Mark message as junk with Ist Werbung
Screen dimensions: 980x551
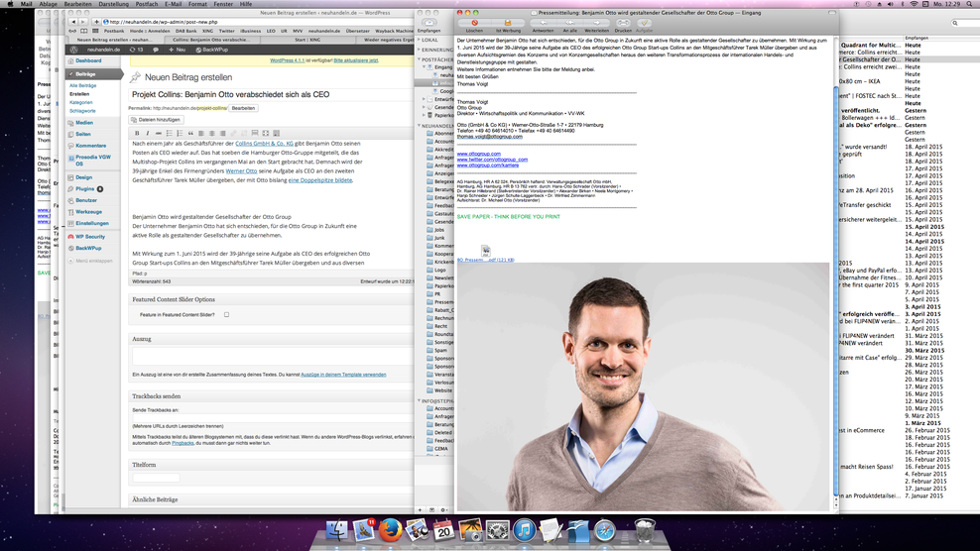point(508,23)
